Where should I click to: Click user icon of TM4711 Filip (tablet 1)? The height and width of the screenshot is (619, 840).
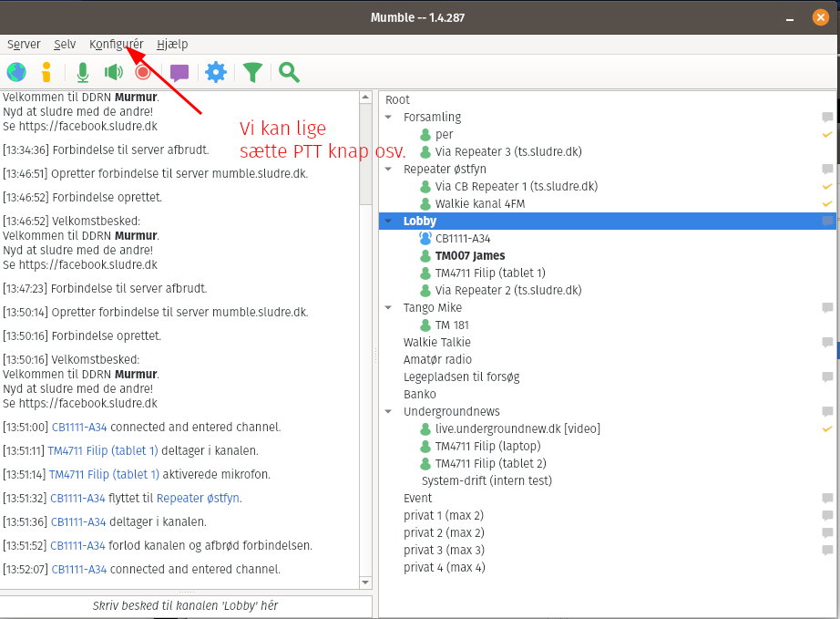(x=425, y=273)
